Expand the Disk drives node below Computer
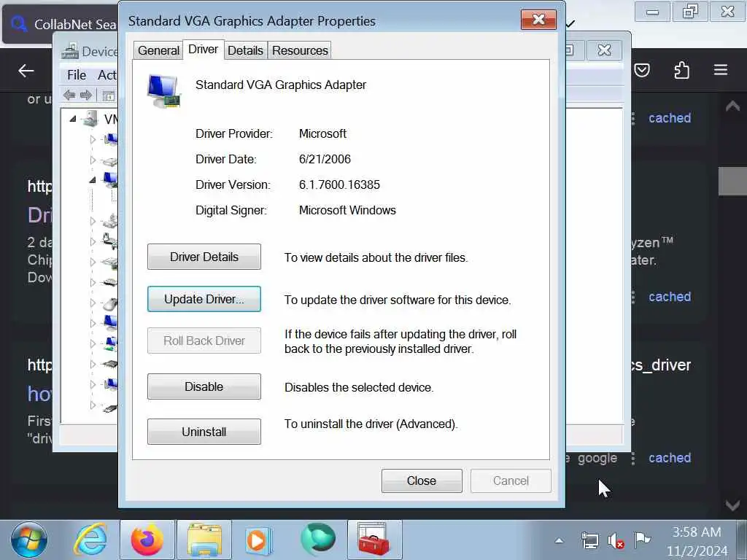 93,160
